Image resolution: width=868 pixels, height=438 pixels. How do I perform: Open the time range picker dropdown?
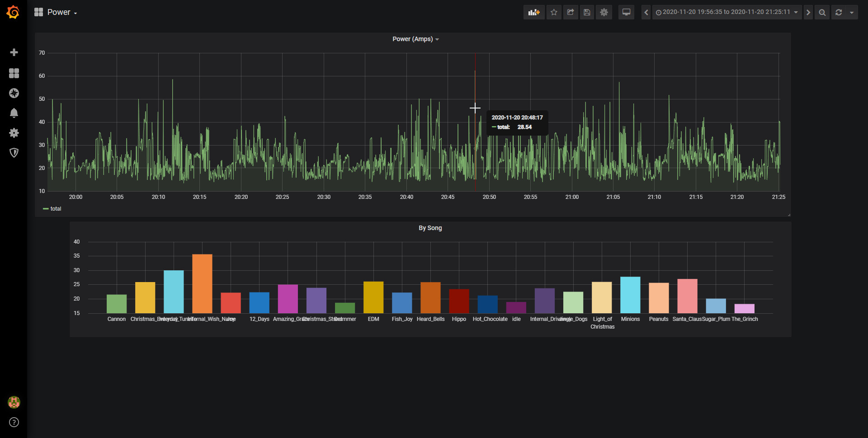coord(726,12)
